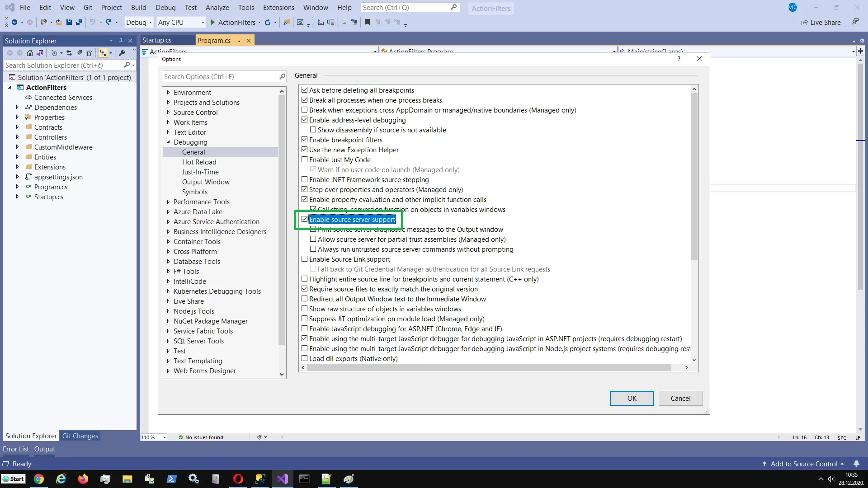Enable Just My Code checkbox
Screen dimensions: 868x488
(305, 160)
